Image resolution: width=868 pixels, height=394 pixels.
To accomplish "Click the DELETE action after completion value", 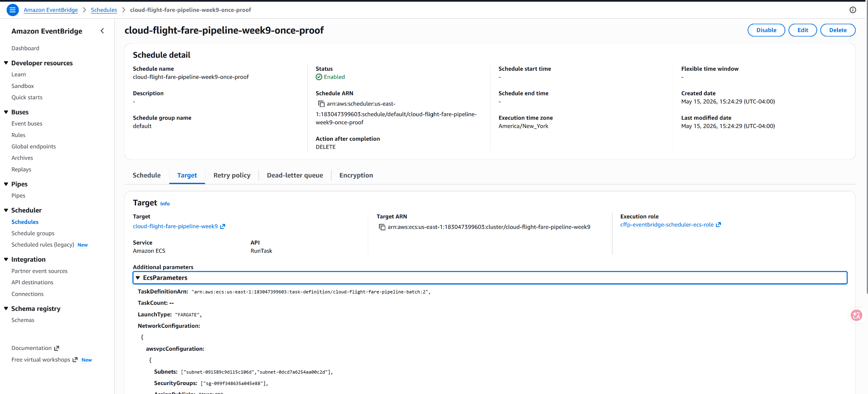I will [325, 147].
